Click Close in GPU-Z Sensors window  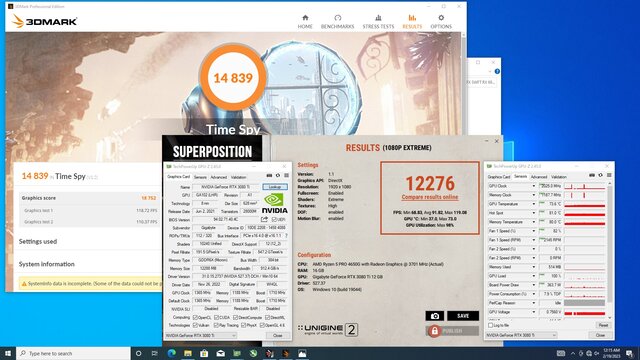pos(600,335)
